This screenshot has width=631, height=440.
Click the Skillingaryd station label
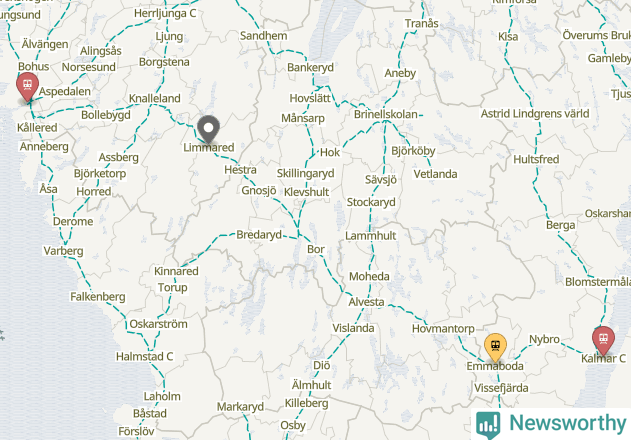click(305, 174)
